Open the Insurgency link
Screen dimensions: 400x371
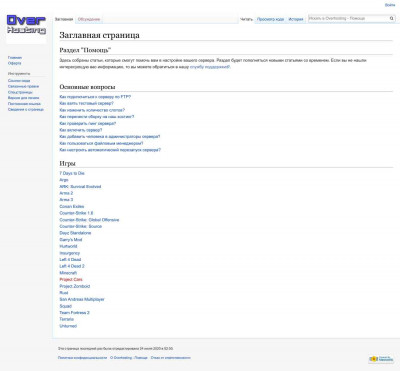coord(70,253)
